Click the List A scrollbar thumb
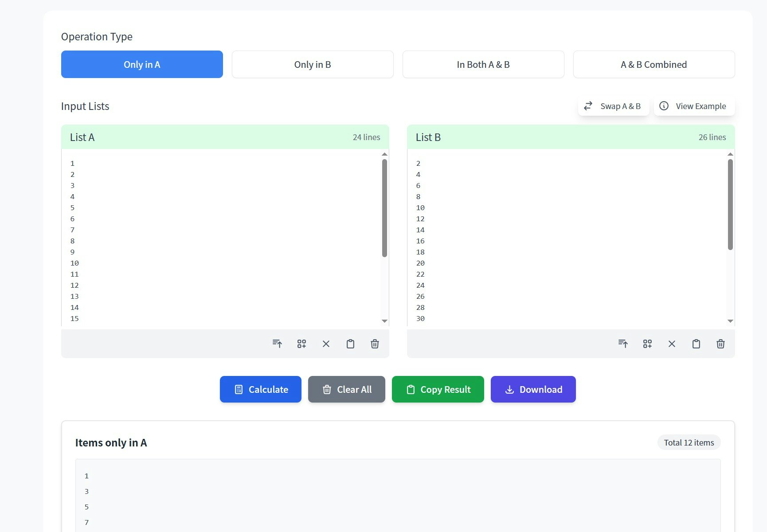The height and width of the screenshot is (532, 767). (x=384, y=208)
